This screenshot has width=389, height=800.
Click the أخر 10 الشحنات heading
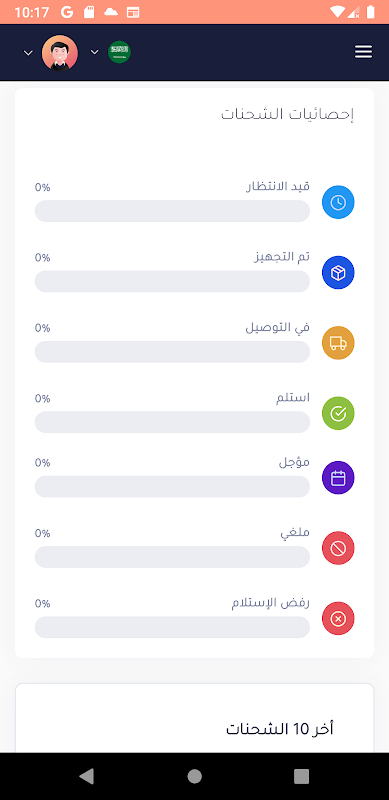pos(280,729)
